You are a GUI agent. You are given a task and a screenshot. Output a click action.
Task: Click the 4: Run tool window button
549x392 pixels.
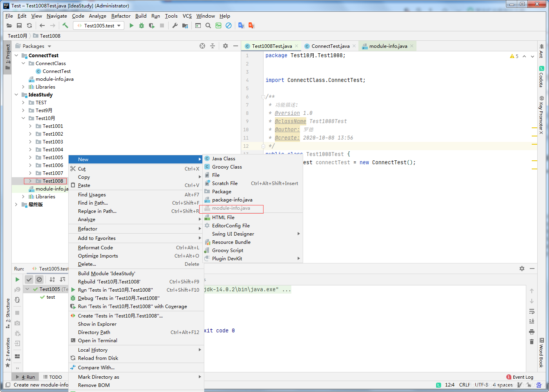pyautogui.click(x=25, y=377)
